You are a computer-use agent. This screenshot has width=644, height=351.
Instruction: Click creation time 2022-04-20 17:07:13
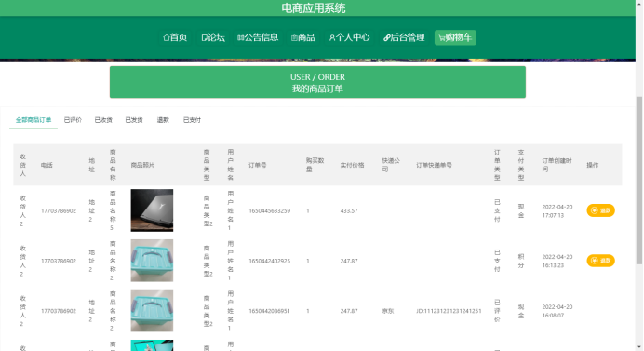(x=557, y=210)
